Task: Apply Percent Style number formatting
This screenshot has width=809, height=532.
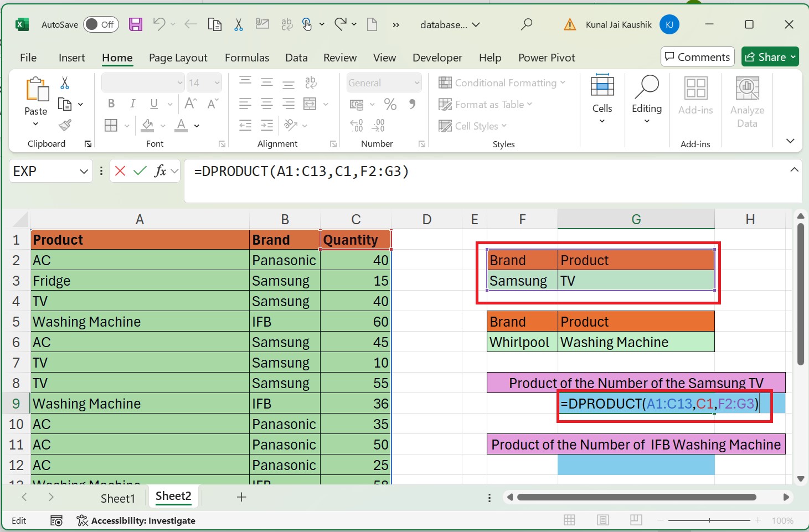Action: point(390,104)
